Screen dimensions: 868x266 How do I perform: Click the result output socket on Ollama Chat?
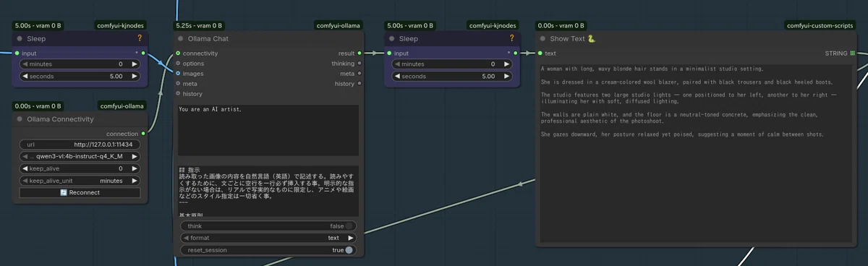(x=360, y=53)
